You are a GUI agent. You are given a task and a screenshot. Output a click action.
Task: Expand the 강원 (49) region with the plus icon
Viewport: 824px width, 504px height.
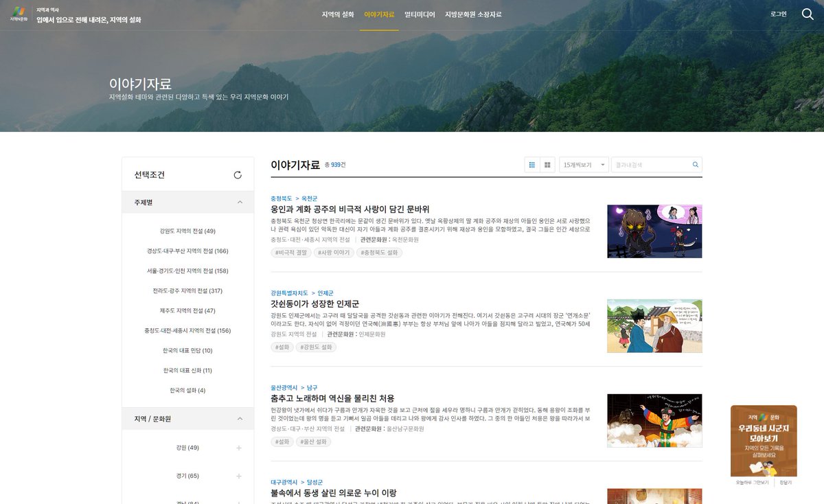click(x=239, y=448)
